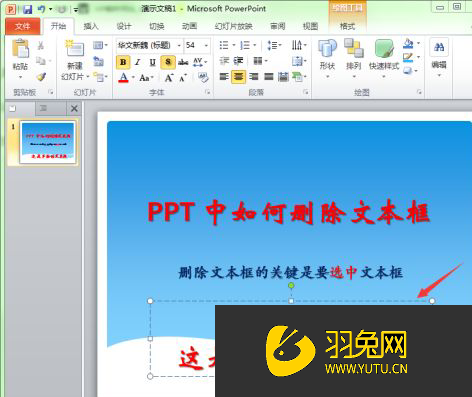Open the Clipboard (剪贴板) pane launcher

coord(51,92)
